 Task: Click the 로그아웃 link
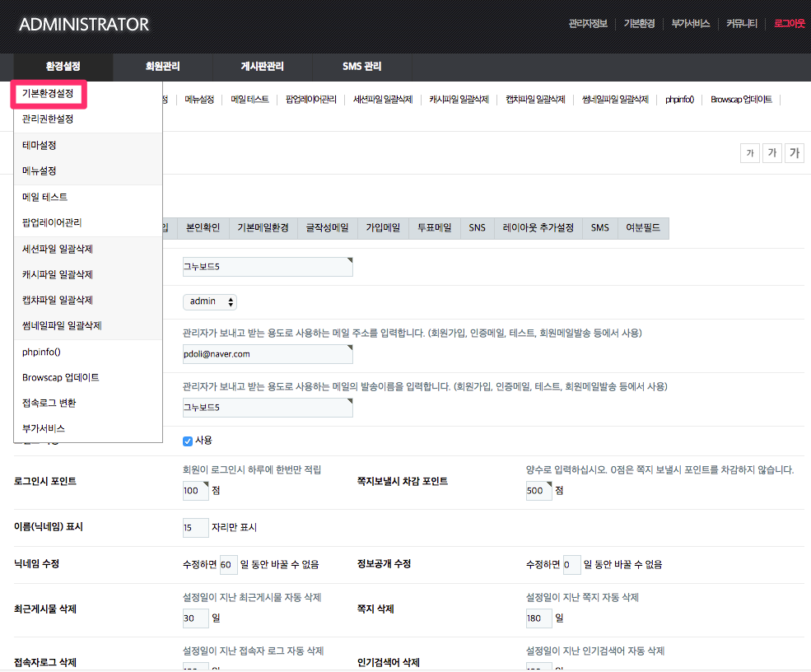(x=789, y=24)
